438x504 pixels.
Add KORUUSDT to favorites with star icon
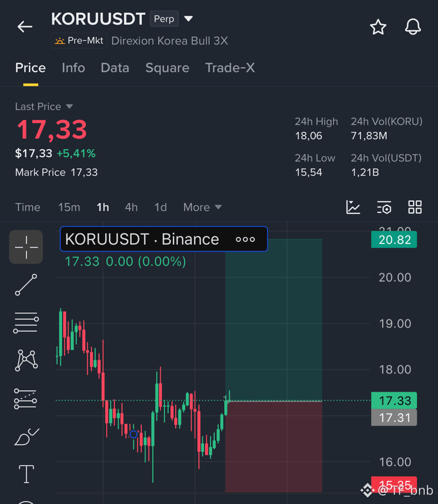pos(378,26)
